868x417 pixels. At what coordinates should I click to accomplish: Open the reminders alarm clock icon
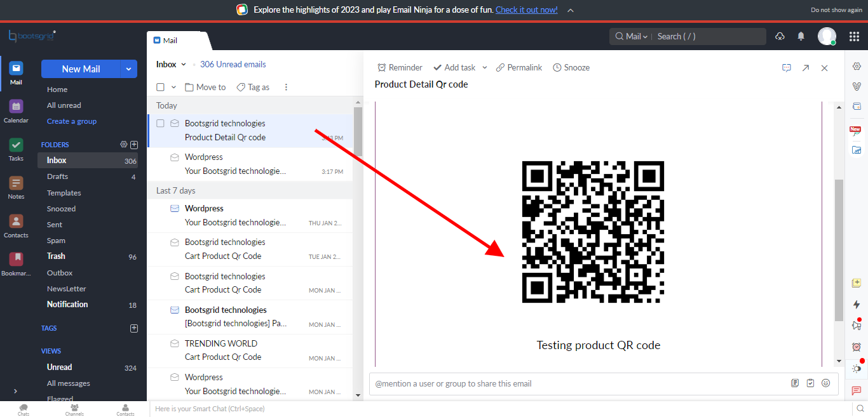pyautogui.click(x=857, y=347)
